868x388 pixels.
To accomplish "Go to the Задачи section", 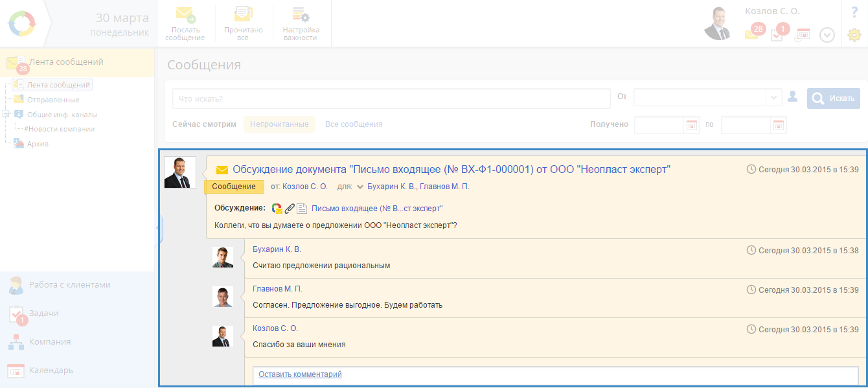I will (x=43, y=314).
